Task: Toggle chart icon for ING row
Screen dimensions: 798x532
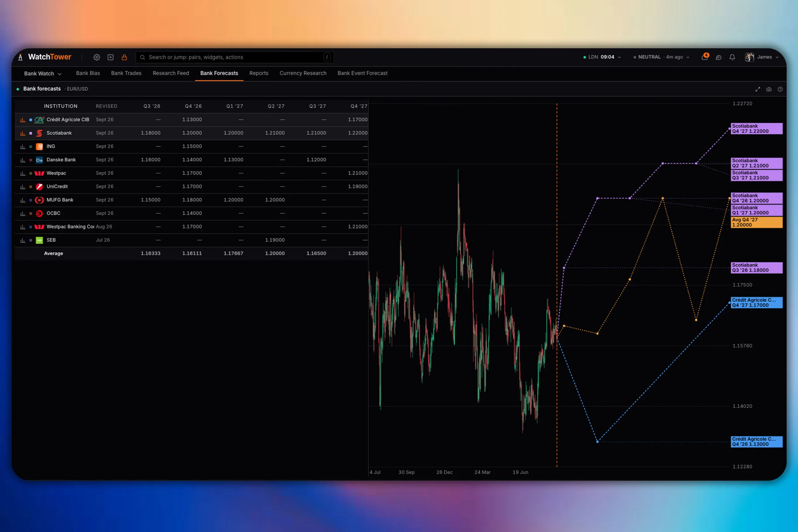Action: (x=23, y=147)
